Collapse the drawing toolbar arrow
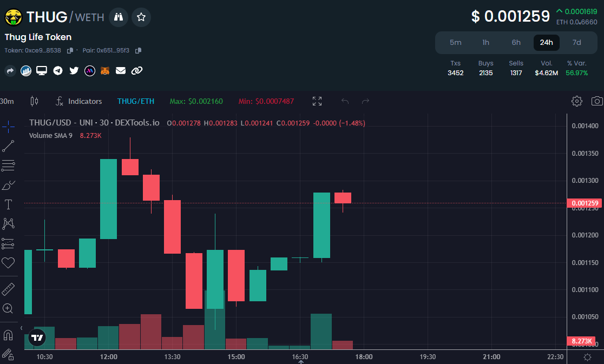The width and height of the screenshot is (604, 364). point(21,328)
